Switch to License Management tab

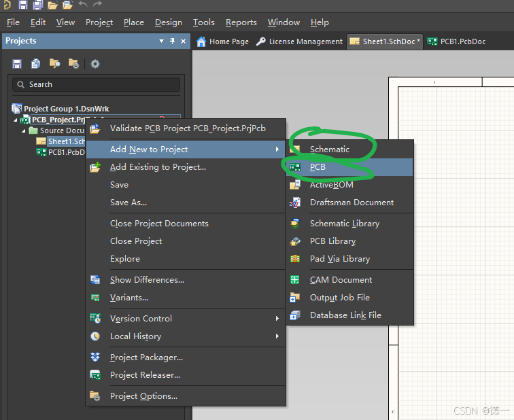click(x=300, y=41)
